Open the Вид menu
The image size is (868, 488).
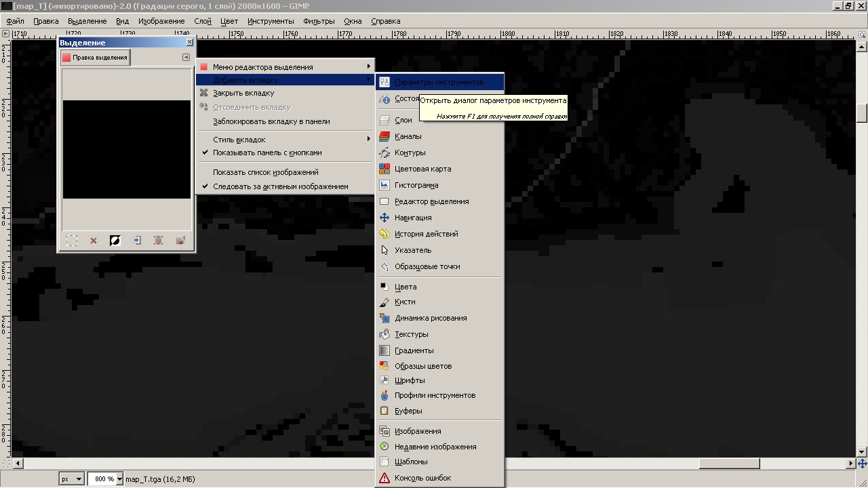pos(122,21)
